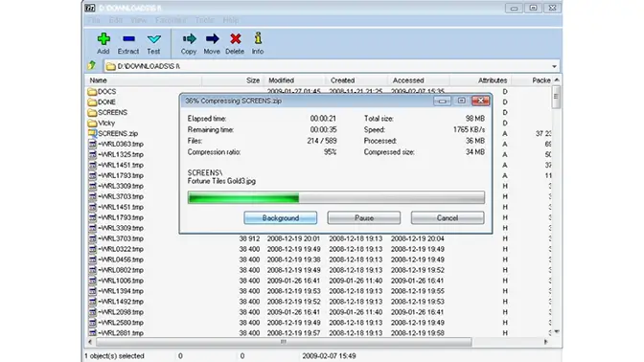Select the DOCS folder icon
Viewport: 644px width, 362px height.
(92, 92)
